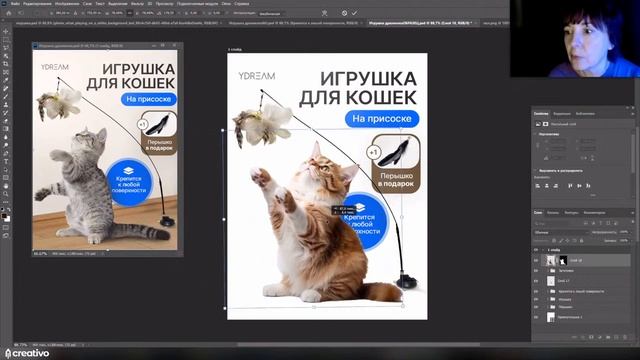The height and width of the screenshot is (360, 640).
Task: Toggle the warp mode icon in options bar
Action: [324, 13]
